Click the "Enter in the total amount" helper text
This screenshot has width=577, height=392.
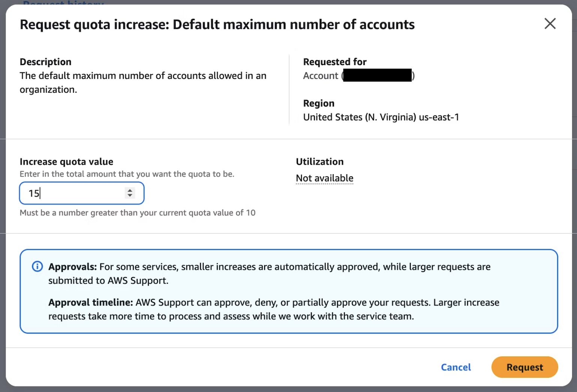click(127, 174)
